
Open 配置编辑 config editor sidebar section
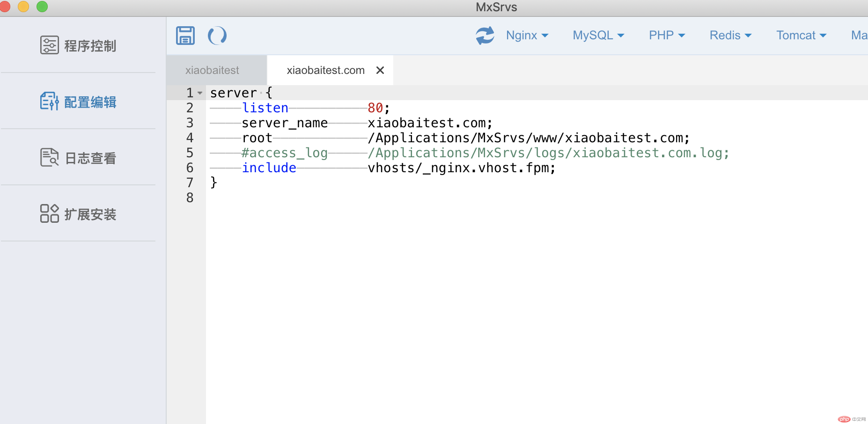(78, 102)
